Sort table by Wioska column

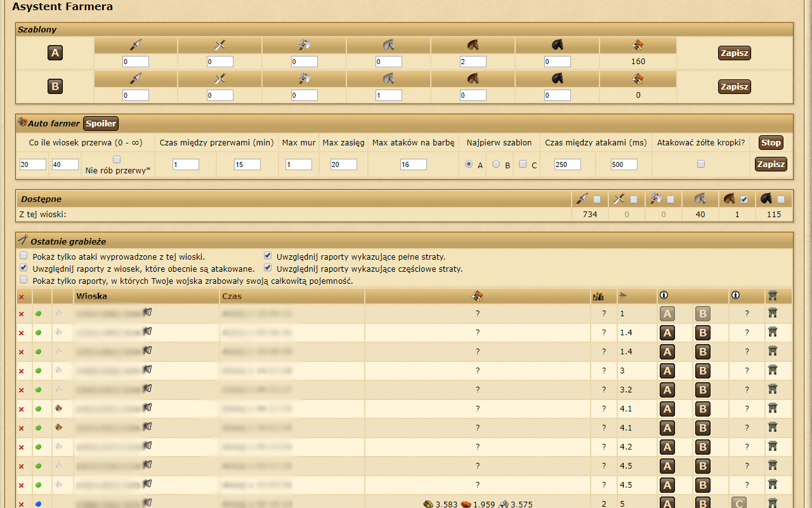point(91,296)
